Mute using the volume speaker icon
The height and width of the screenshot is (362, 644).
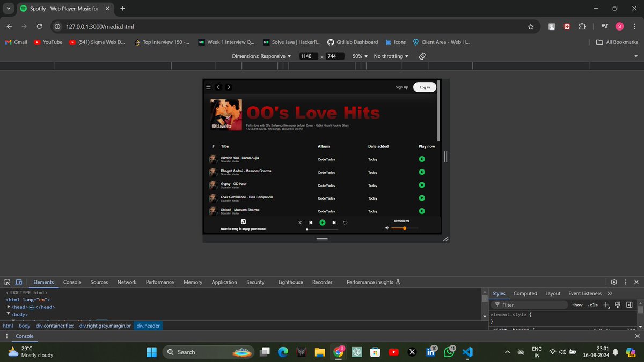point(387,228)
